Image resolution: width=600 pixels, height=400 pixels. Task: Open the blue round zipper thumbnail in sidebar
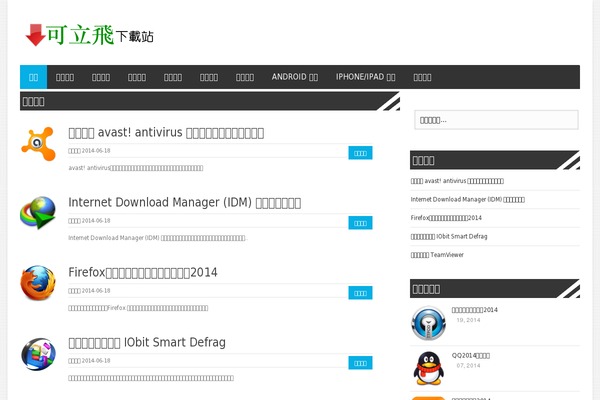point(429,323)
